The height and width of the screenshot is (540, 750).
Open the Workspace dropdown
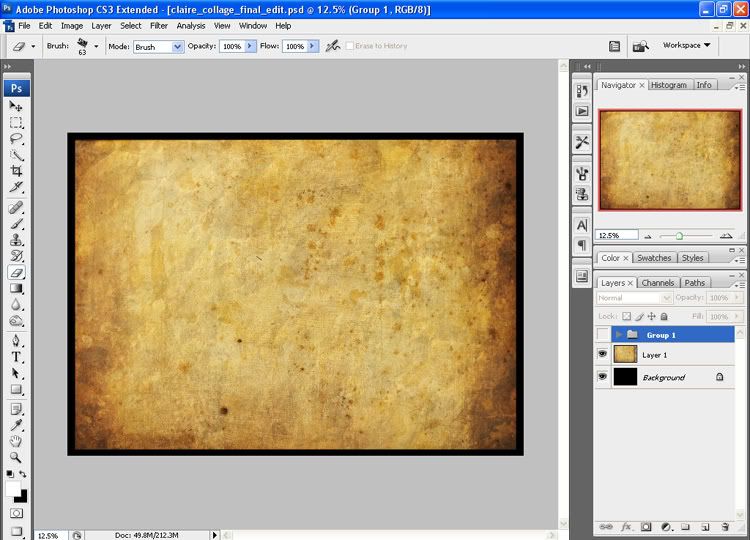tap(686, 45)
